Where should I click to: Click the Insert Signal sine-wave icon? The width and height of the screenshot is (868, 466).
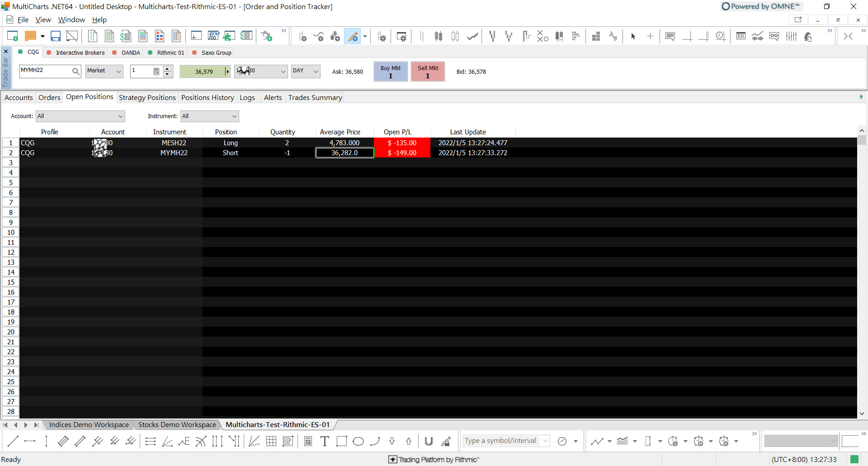(x=319, y=36)
